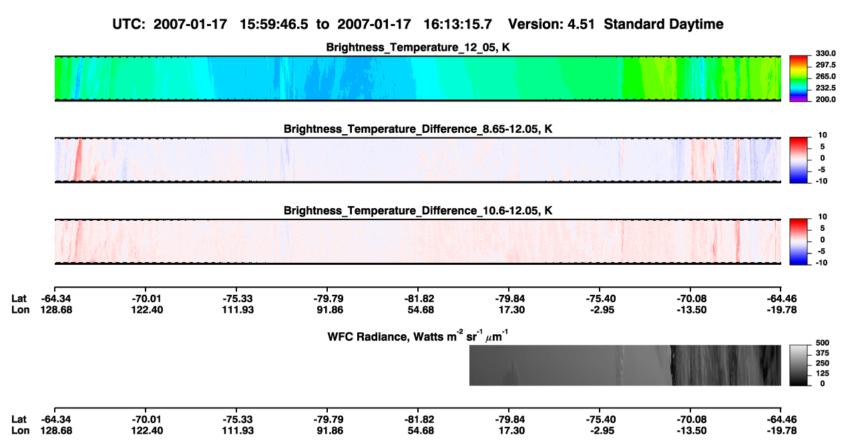Screen dimensions: 868x445
Task: Click the 10 tick on the 10.6-12.05 colorbar
Action: click(x=824, y=217)
